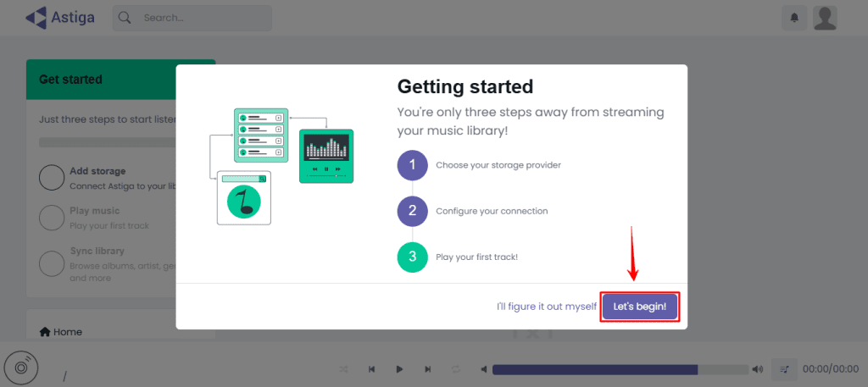
Task: Click the volume slider bar
Action: [619, 369]
